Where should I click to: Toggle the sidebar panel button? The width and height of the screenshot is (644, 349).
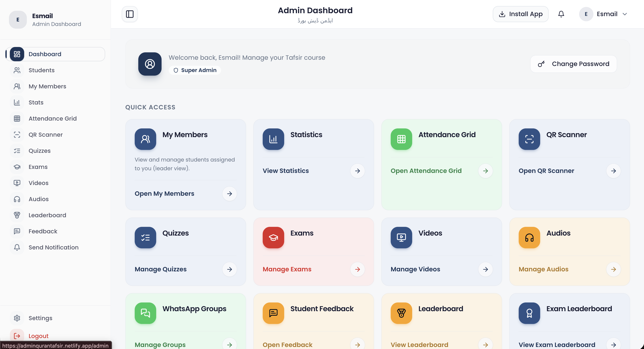130,14
